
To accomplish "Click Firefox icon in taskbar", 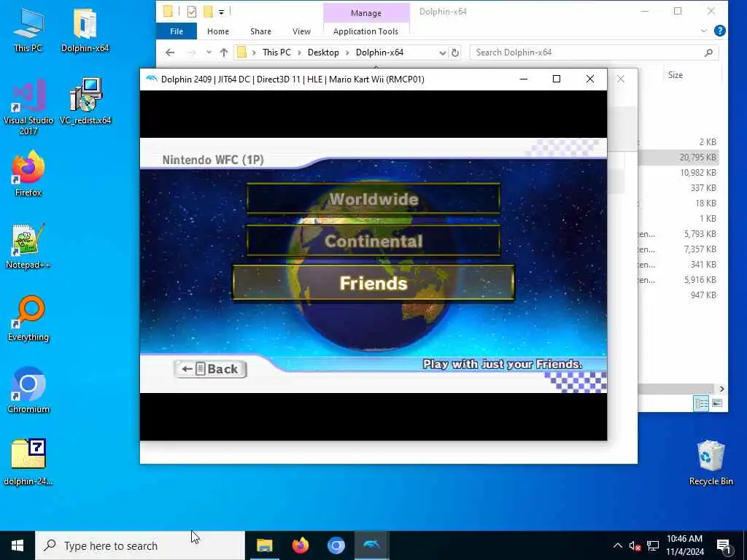I will coord(300,545).
